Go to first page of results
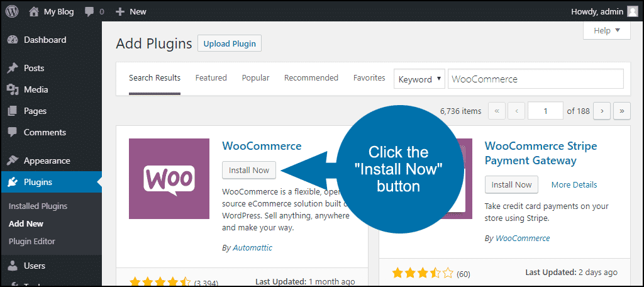The image size is (644, 287). tap(497, 111)
